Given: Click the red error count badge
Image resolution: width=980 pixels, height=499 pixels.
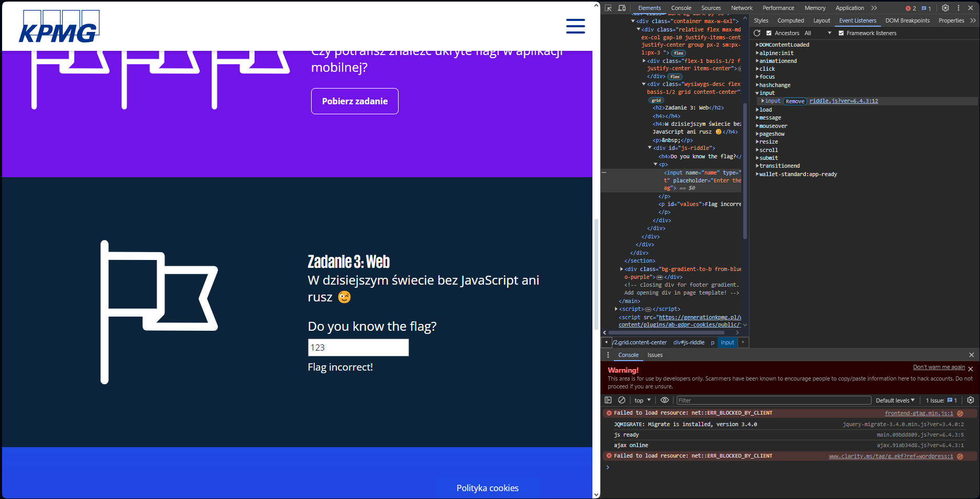Looking at the screenshot, I should [x=911, y=8].
